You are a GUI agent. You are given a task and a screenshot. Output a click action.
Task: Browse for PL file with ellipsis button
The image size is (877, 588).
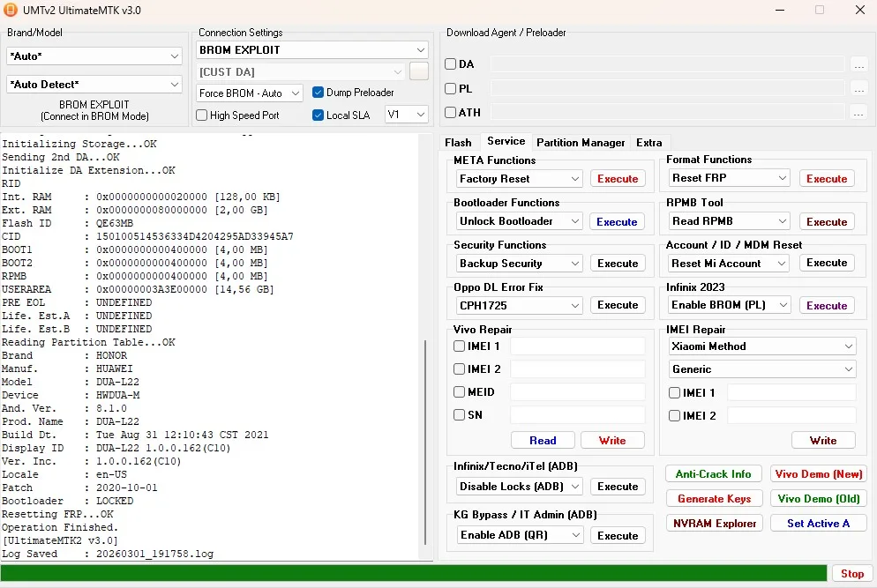point(859,88)
